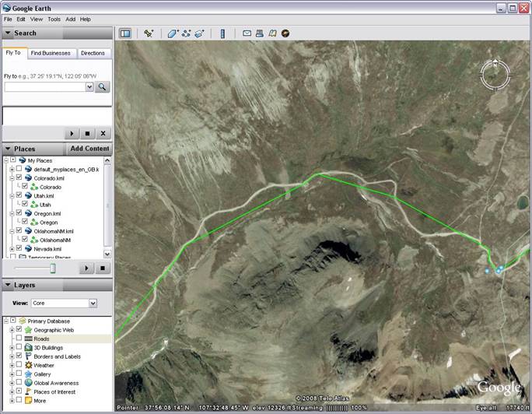
Task: Click the Geographic Web star icon
Action: point(29,330)
